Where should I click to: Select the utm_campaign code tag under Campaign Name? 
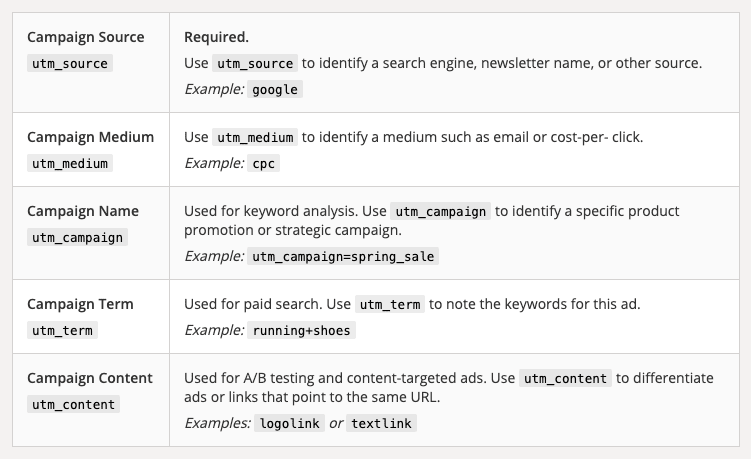(78, 237)
